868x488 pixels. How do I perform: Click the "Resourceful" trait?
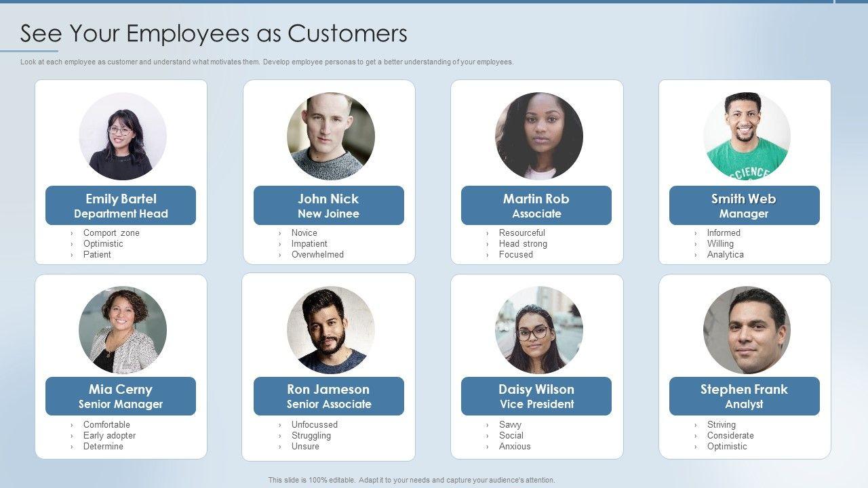(x=521, y=232)
